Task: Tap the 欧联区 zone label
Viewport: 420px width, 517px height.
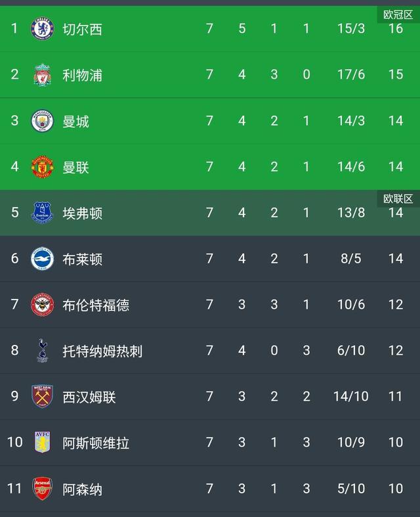Action: [398, 199]
